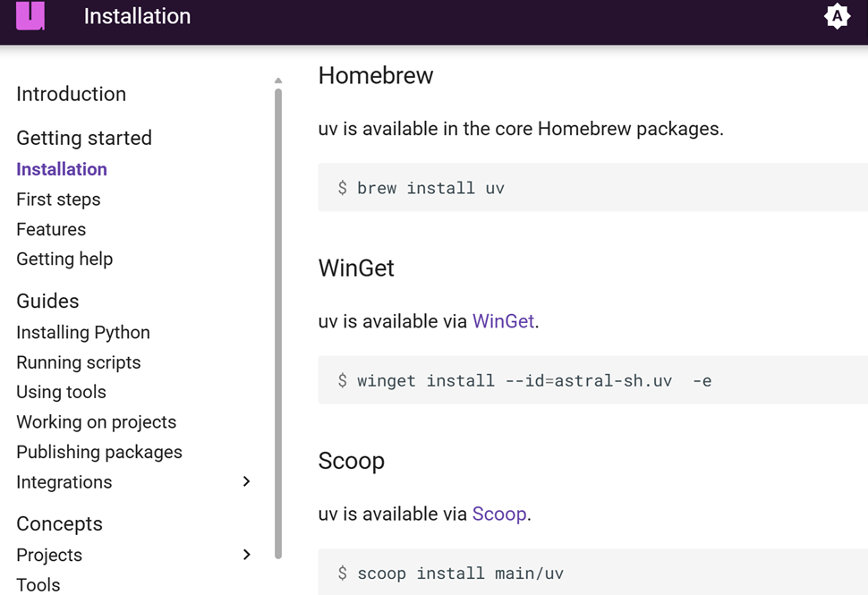Navigate to the Features page
Screen dimensions: 868x595
[51, 229]
